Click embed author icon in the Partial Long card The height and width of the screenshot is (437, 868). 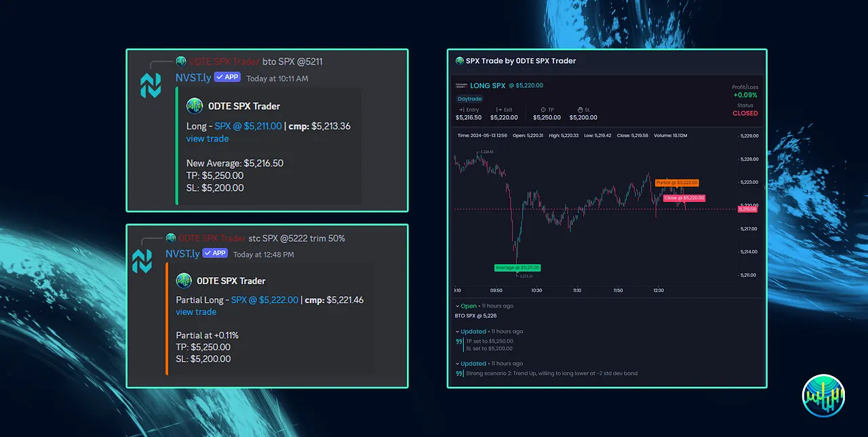(x=184, y=280)
